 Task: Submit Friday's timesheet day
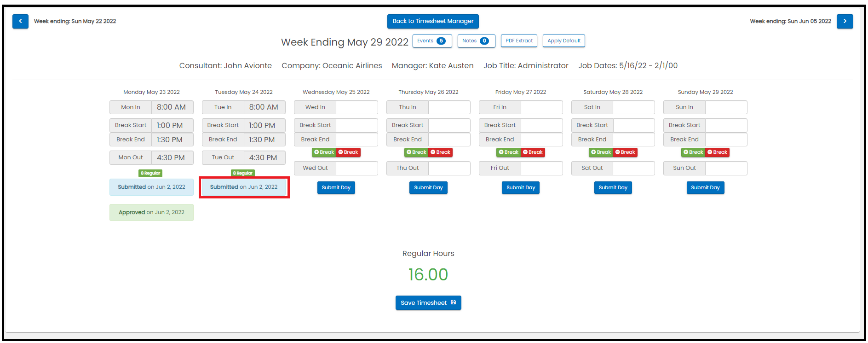pos(521,187)
